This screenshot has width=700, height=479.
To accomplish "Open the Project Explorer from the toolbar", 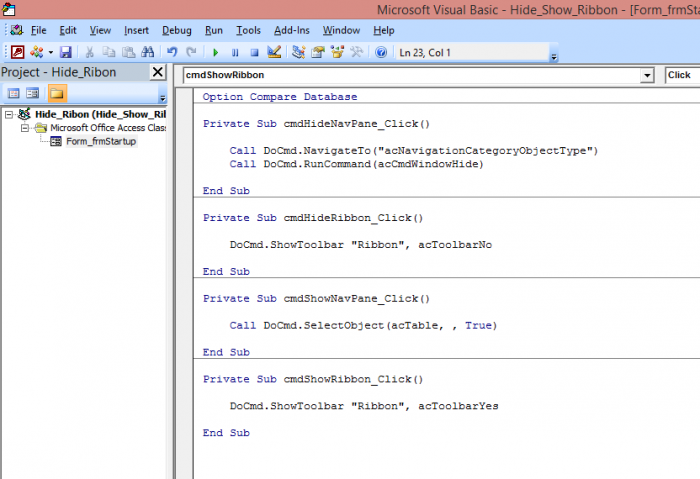I will (299, 51).
